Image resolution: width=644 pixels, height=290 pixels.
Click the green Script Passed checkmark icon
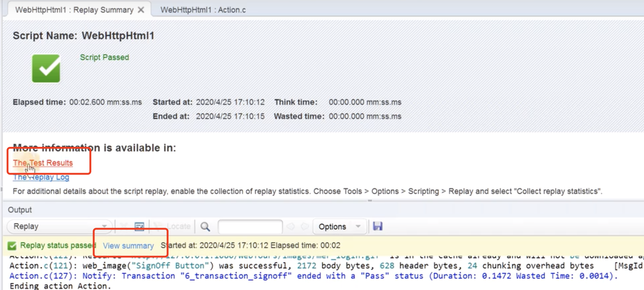point(46,68)
